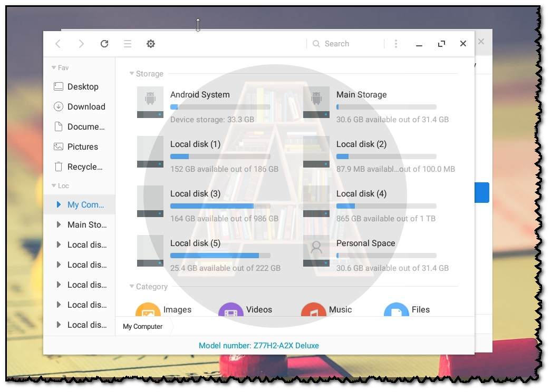The image size is (551, 392).
Task: Open the Personal Space drive icon
Action: 316,251
